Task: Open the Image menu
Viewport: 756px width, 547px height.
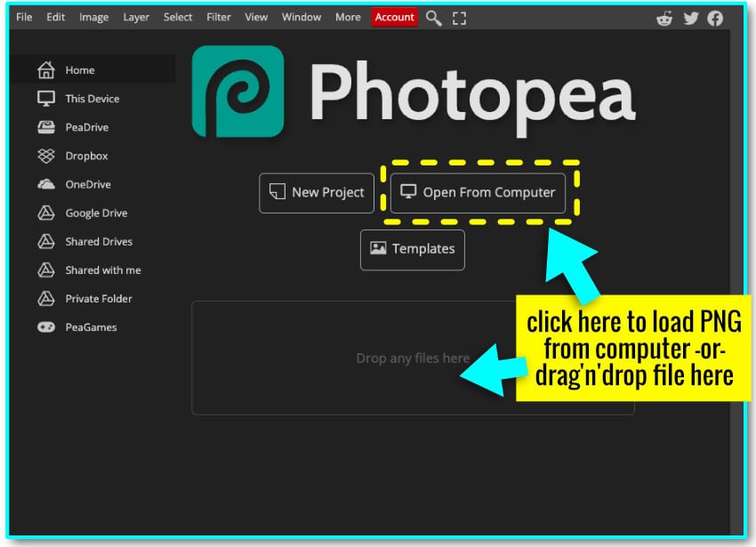Action: pyautogui.click(x=94, y=18)
